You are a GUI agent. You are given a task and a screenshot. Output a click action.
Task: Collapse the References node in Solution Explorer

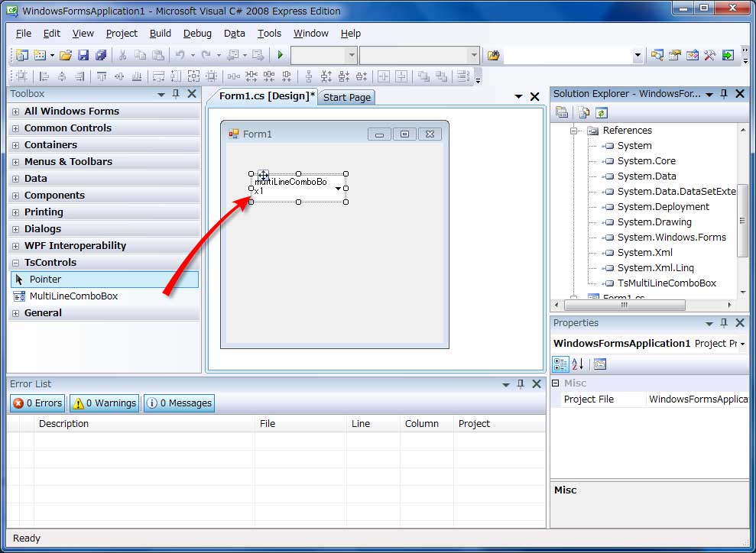coord(573,131)
